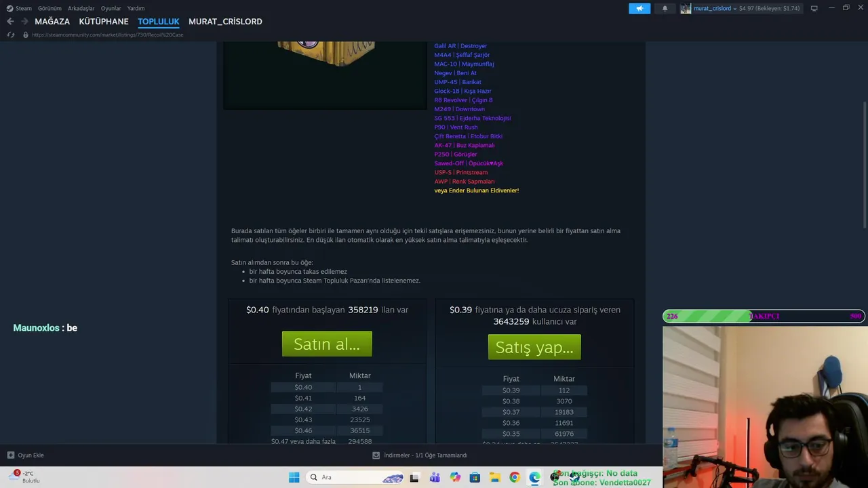The image size is (868, 488).
Task: Click the page vertical scrollbar
Action: [864, 165]
